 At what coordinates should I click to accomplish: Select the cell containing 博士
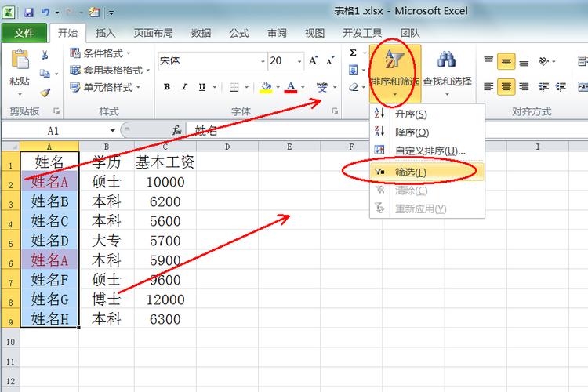pyautogui.click(x=107, y=299)
